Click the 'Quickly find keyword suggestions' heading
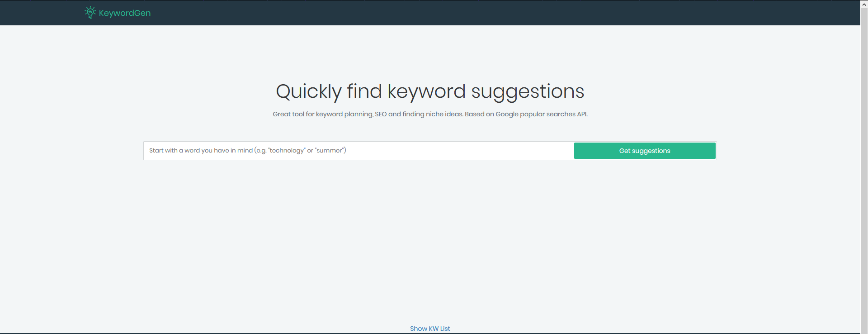Viewport: 868px width, 334px height. click(430, 91)
